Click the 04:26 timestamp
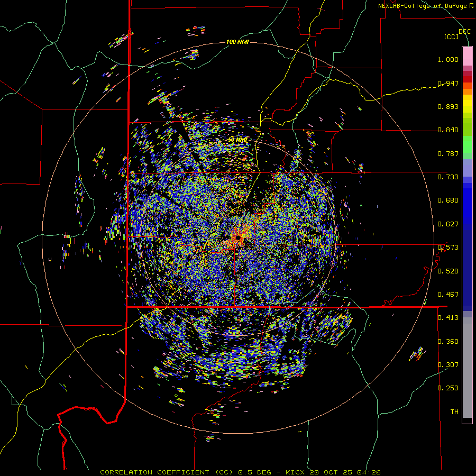Viewport: 476px width, 476px height. tap(368, 472)
